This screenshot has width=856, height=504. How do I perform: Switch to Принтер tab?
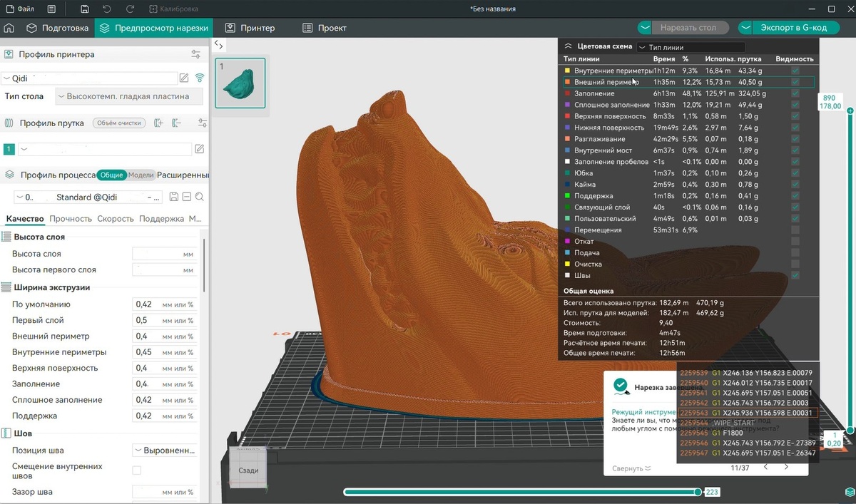pyautogui.click(x=250, y=29)
